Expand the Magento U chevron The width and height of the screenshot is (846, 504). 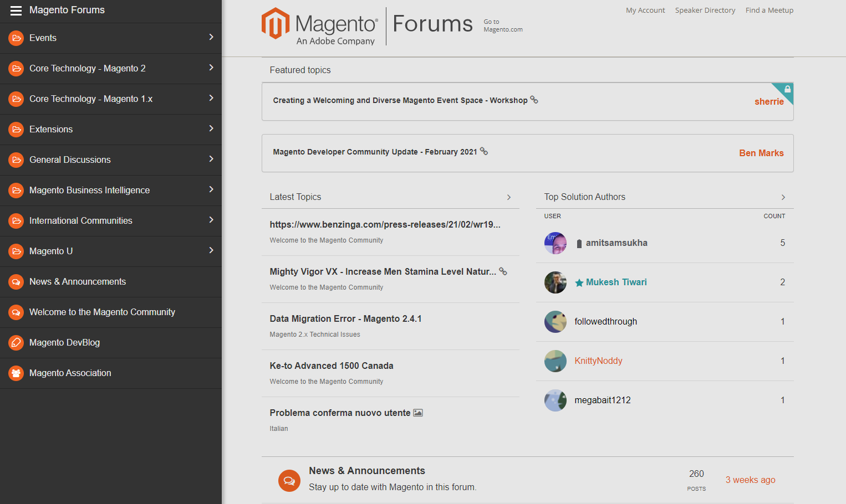211,250
